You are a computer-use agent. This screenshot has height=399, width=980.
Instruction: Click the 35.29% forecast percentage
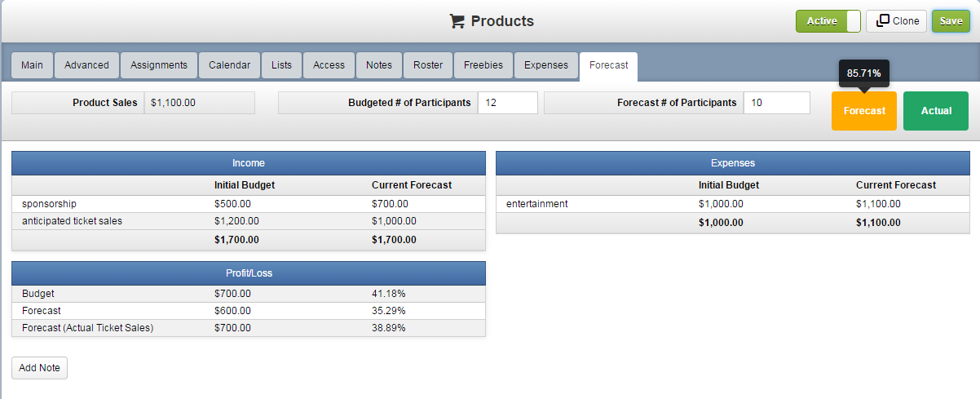point(388,311)
